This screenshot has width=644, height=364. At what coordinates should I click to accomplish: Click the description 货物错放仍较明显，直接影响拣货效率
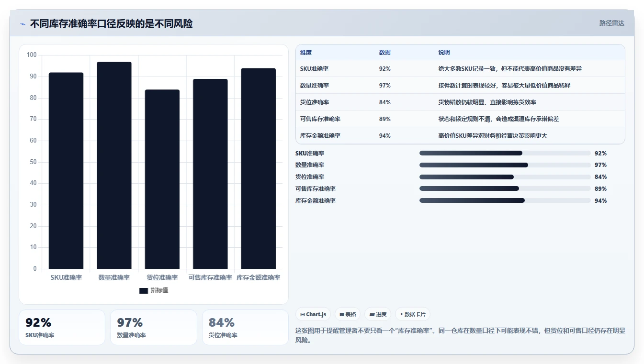pyautogui.click(x=487, y=102)
